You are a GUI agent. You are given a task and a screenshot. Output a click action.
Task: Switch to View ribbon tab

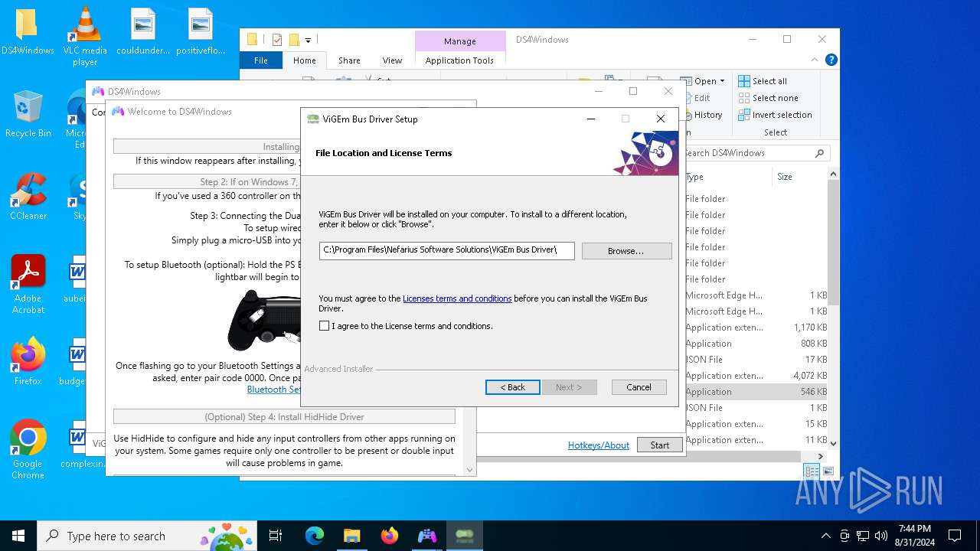click(392, 60)
